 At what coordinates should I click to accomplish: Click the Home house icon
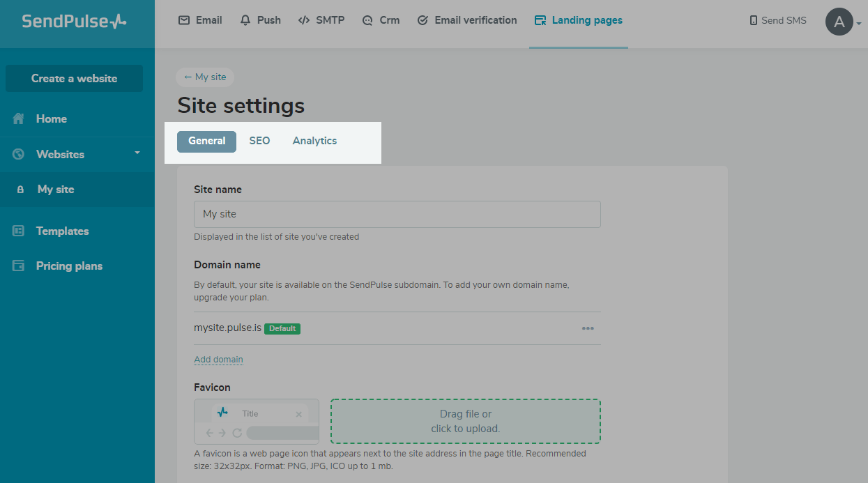click(19, 119)
